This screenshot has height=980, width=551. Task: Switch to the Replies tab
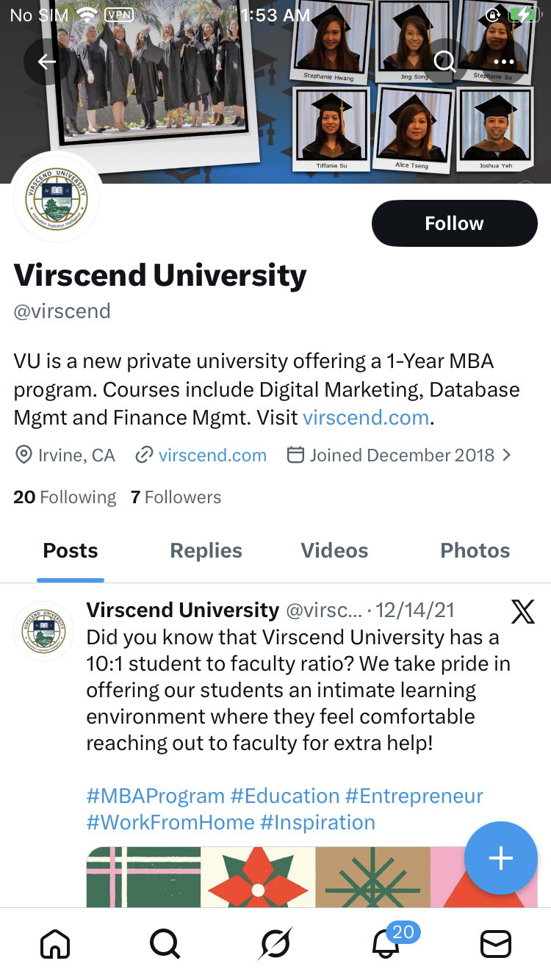point(206,551)
